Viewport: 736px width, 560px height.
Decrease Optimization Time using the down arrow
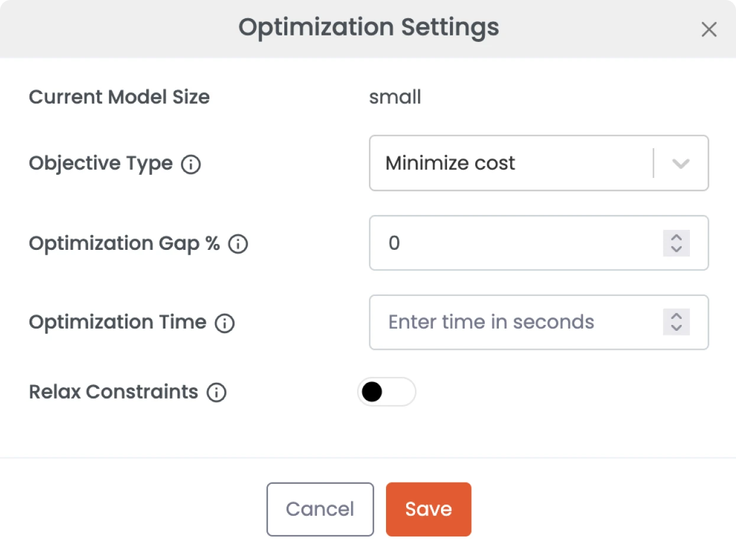click(x=677, y=328)
